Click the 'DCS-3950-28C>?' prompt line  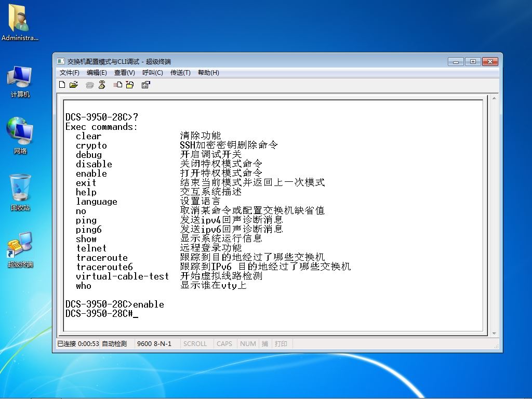(102, 117)
